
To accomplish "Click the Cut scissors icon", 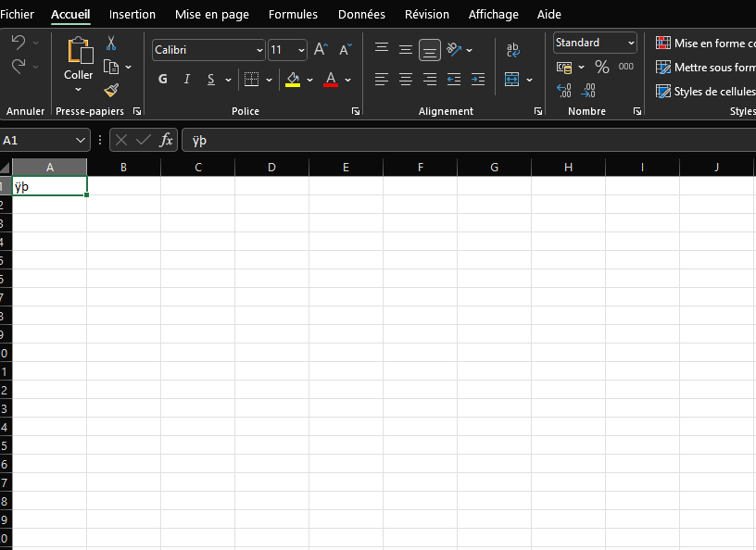I will coord(111,43).
